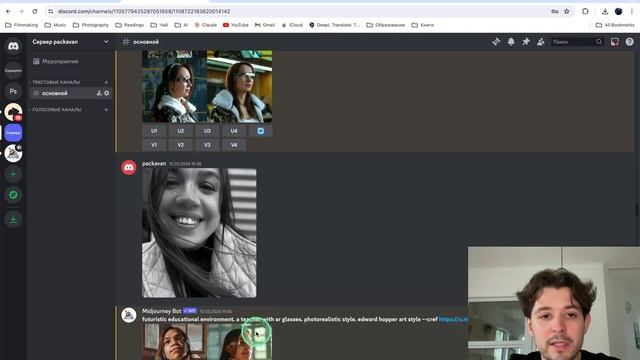
Task: Click the U3 upscale button
Action: click(207, 131)
